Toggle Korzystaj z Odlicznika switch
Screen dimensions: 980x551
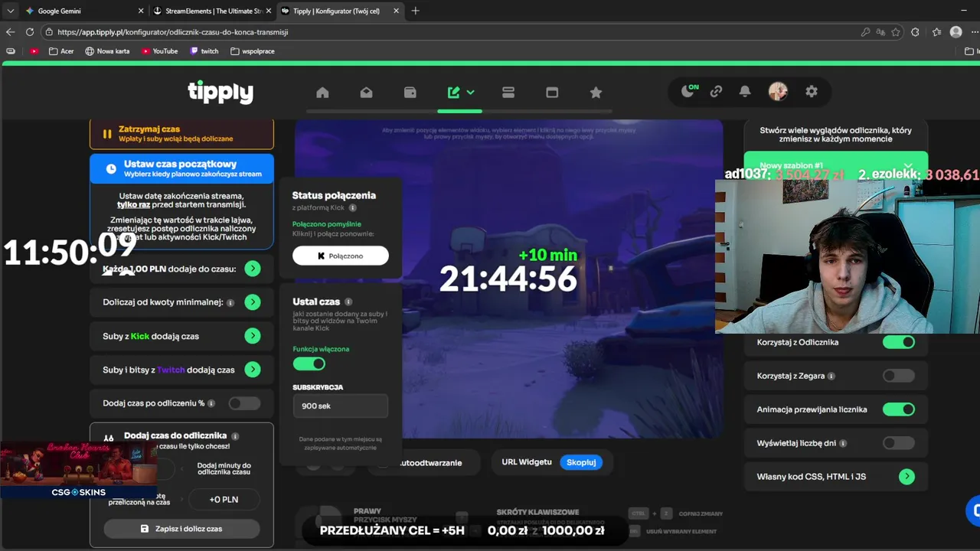pyautogui.click(x=899, y=342)
